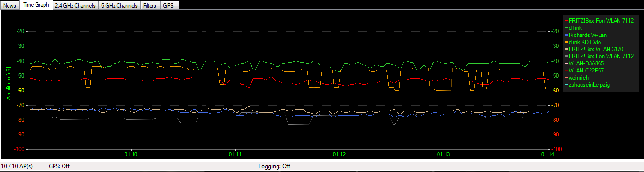Click the orange swatch beside dlink KD Cylo
This screenshot has height=172, width=644.
point(566,42)
